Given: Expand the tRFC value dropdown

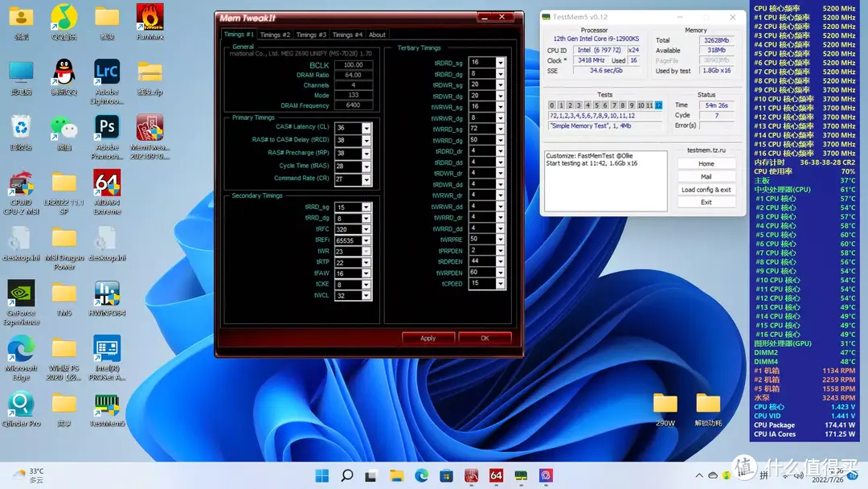Looking at the screenshot, I should coord(366,229).
